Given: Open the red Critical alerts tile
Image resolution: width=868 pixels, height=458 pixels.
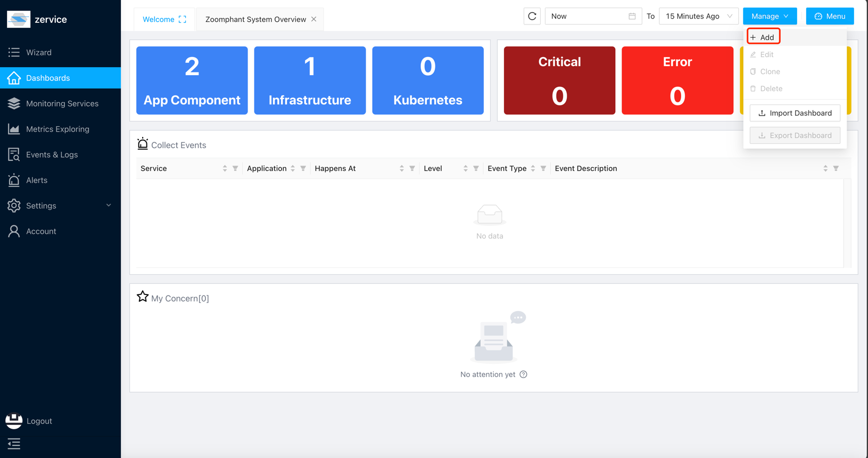Looking at the screenshot, I should tap(559, 80).
